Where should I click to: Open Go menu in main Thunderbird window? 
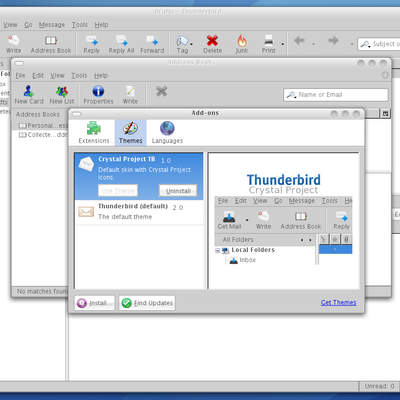[28, 25]
